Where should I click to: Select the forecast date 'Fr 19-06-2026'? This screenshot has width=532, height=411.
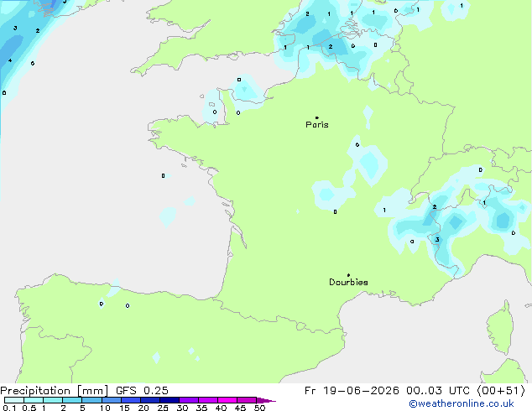pyautogui.click(x=352, y=391)
